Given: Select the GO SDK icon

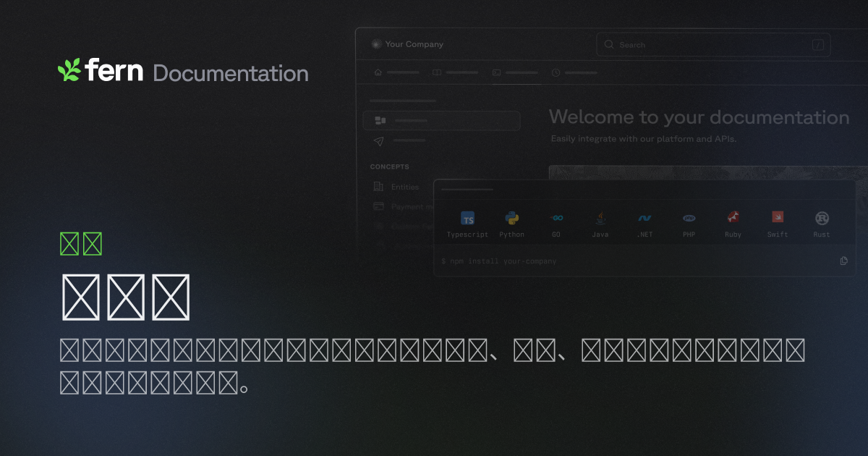Looking at the screenshot, I should click(556, 218).
